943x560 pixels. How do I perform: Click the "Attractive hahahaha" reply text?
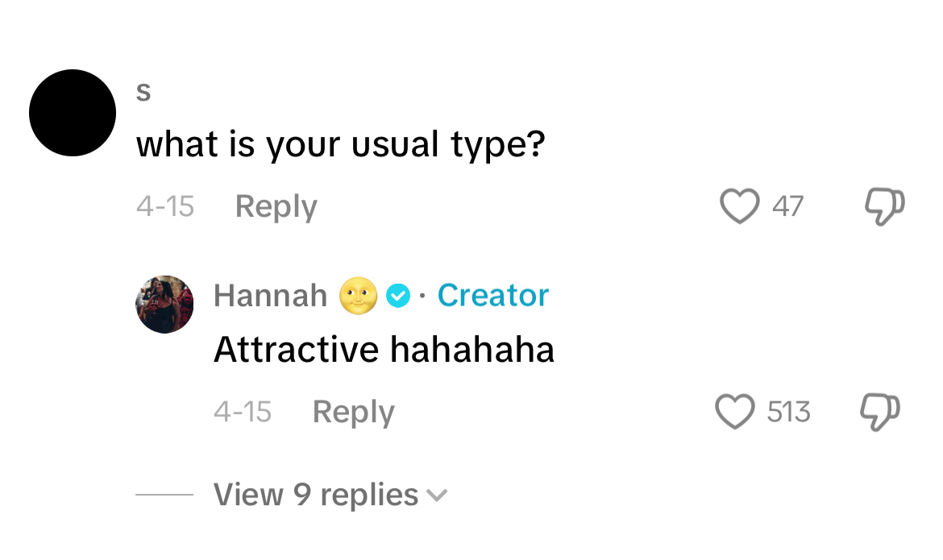(384, 350)
